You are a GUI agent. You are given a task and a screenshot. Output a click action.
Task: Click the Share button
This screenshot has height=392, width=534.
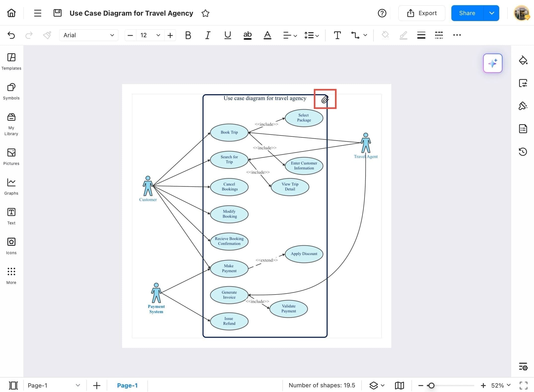click(x=467, y=13)
